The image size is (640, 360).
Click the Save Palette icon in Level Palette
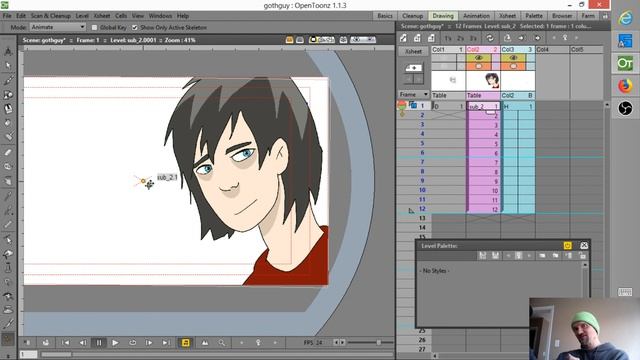click(495, 256)
